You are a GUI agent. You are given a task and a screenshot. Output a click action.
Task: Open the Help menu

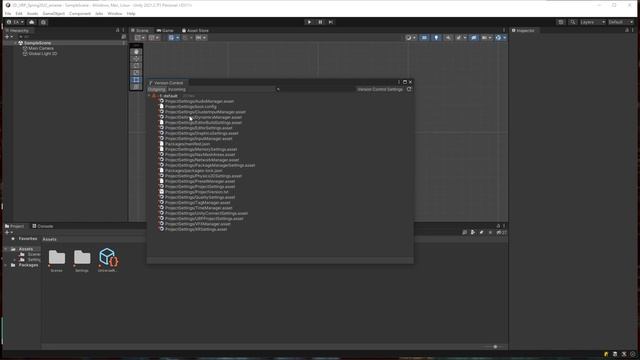(x=131, y=13)
